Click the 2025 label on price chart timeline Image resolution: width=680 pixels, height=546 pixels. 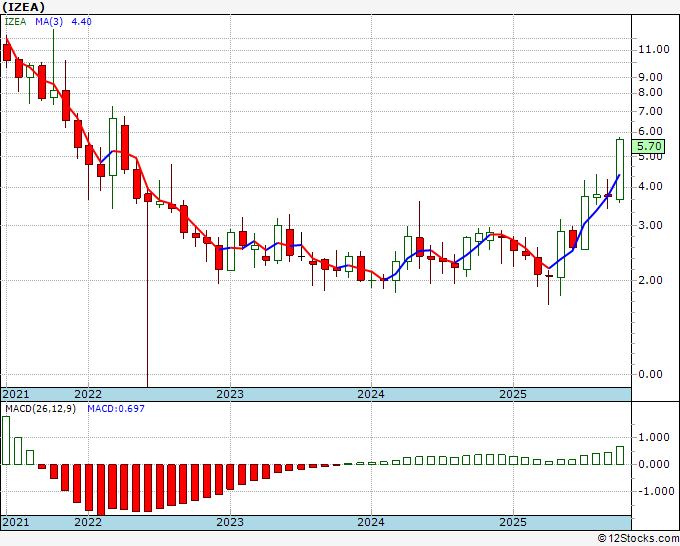pyautogui.click(x=513, y=394)
